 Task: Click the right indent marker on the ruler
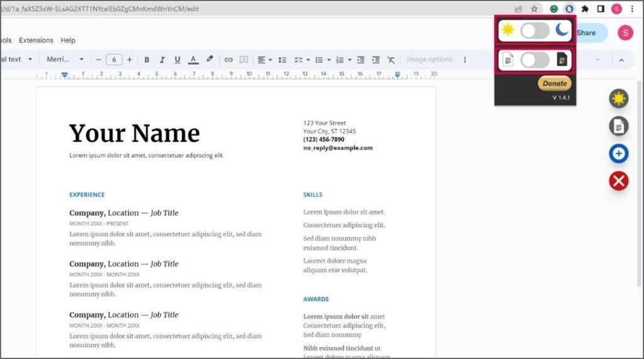pos(397,75)
